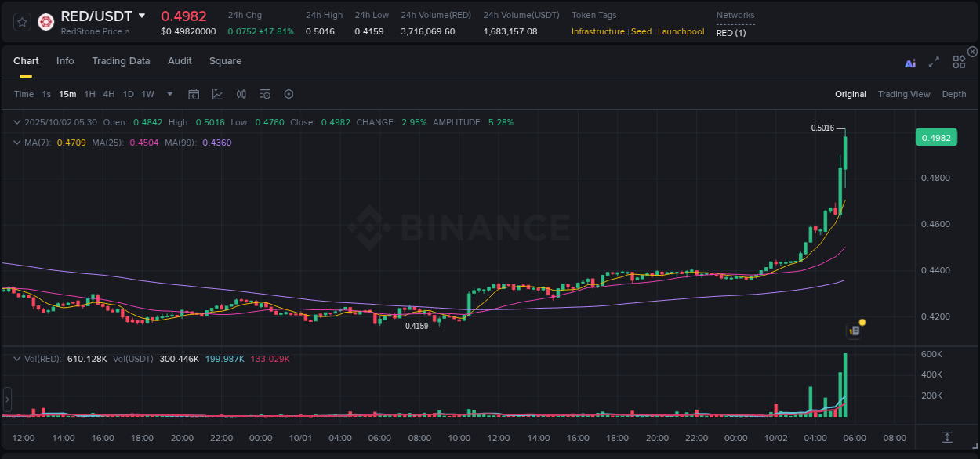Click the Launchpool token tag link
The height and width of the screenshot is (459, 980).
681,31
